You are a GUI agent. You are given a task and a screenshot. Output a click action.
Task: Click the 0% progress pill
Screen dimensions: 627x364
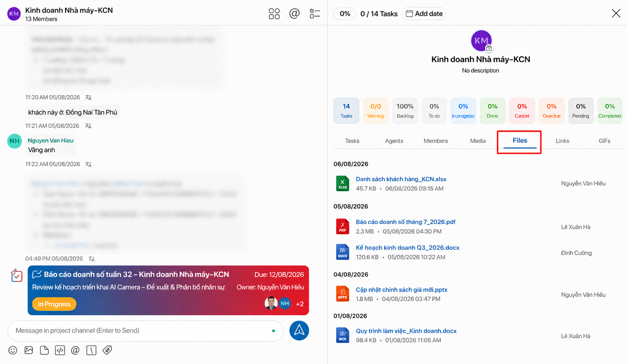coord(345,14)
